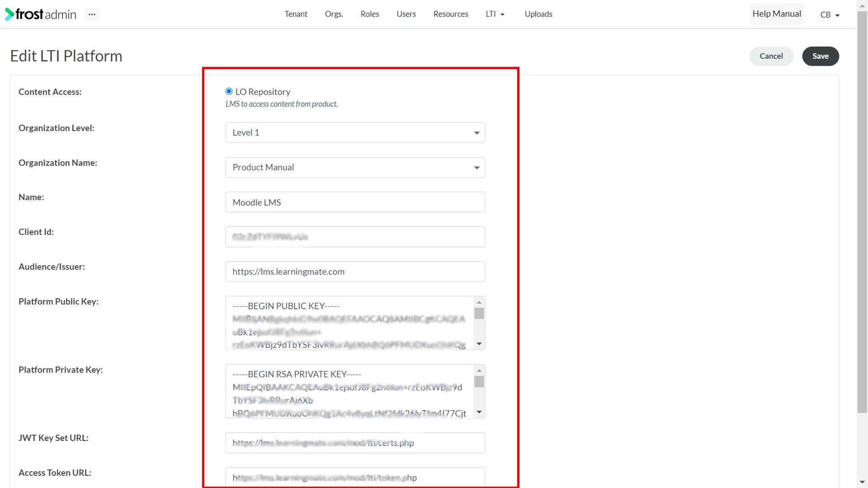The width and height of the screenshot is (868, 488).
Task: Click the 'JWT Key Set URL:' label
Action: pos(53,438)
